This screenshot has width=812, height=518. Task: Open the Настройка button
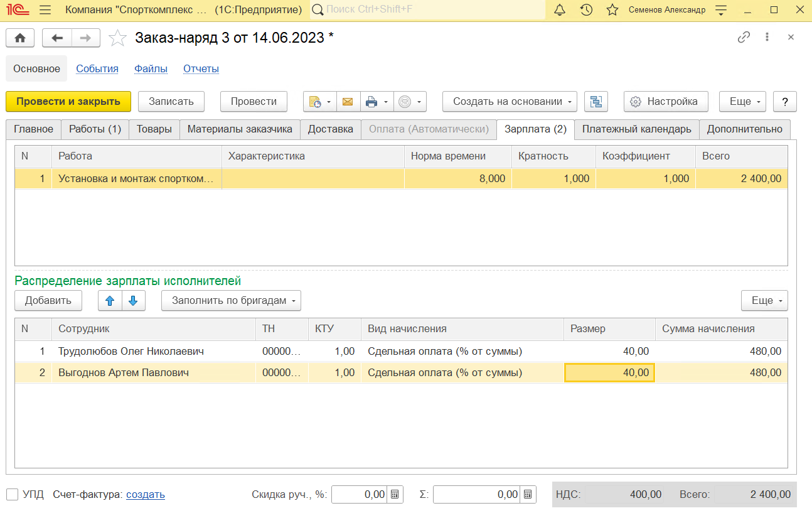[x=666, y=101]
